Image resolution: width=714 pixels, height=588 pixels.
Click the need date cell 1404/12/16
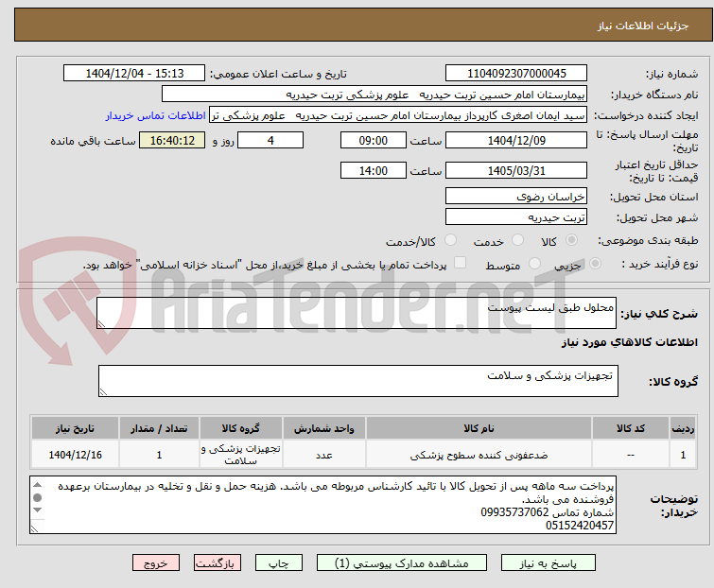75,455
